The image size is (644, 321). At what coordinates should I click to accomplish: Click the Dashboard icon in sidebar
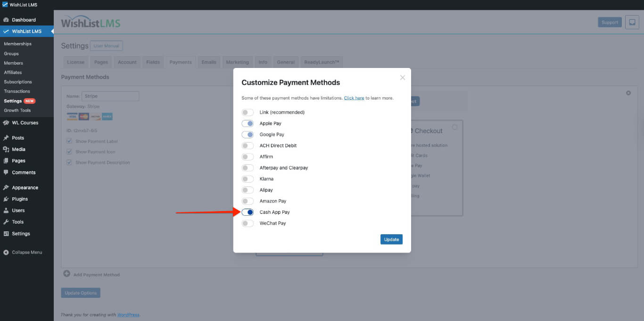click(6, 20)
